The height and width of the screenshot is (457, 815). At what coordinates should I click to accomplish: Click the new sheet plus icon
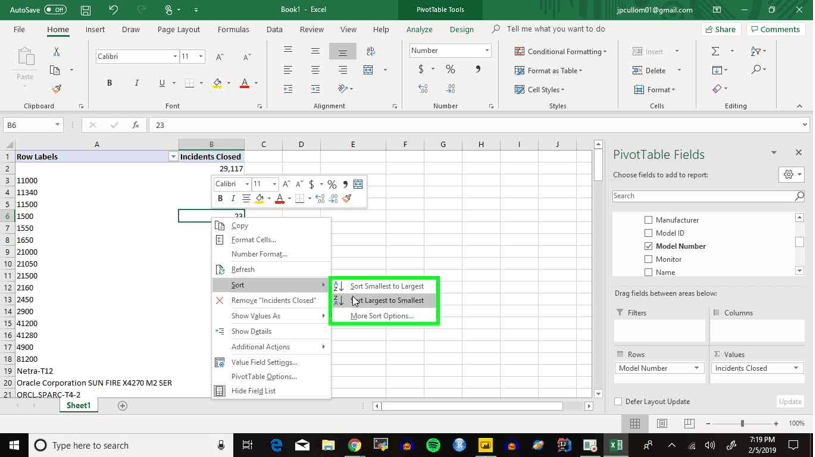pyautogui.click(x=122, y=406)
